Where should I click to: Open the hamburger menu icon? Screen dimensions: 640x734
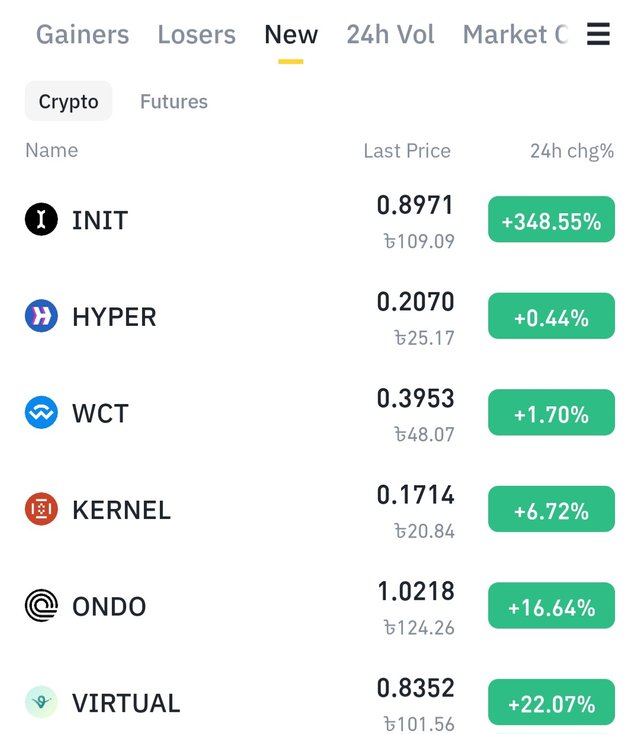coord(598,34)
